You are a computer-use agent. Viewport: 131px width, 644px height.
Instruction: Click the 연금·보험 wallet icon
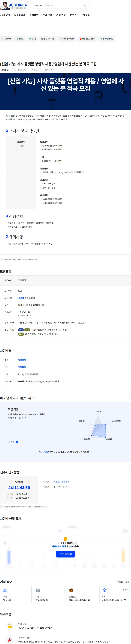(x=10, y=626)
